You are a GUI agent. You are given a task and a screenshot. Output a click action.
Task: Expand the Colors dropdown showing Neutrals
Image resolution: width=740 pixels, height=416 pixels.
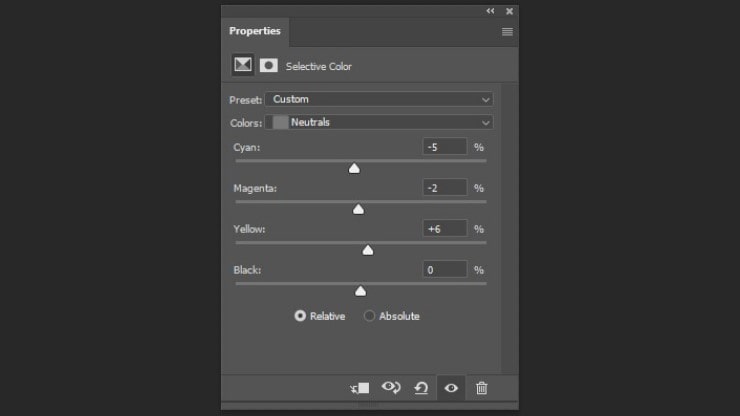pos(381,122)
